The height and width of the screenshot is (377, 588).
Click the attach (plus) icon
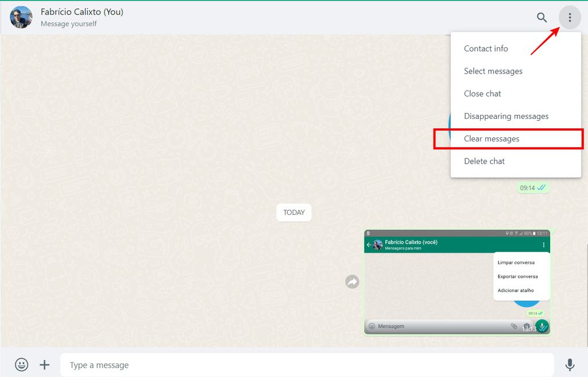(44, 364)
